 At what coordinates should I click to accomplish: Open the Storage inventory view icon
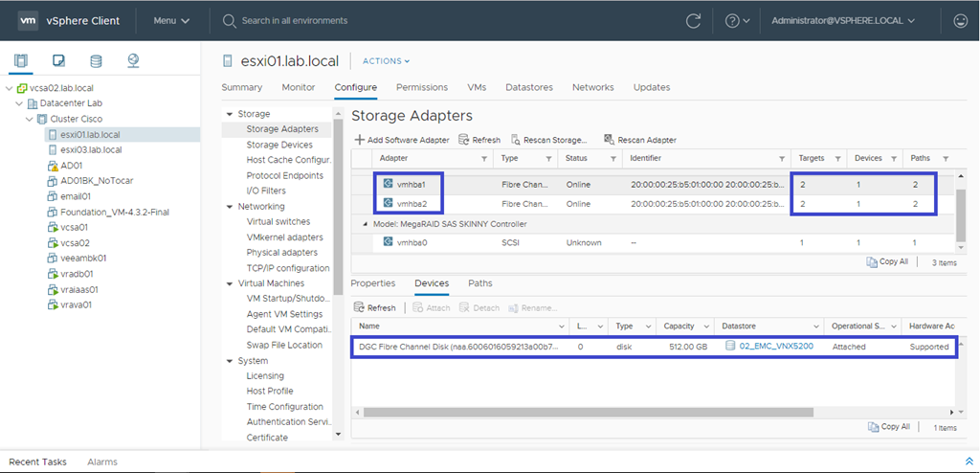[96, 61]
